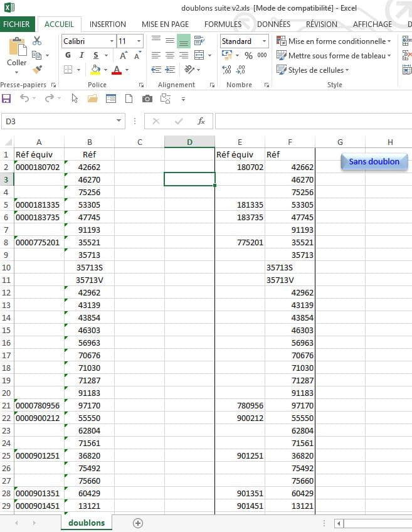
Task: Click the open folder icon in quick access toolbar
Action: coord(93,98)
